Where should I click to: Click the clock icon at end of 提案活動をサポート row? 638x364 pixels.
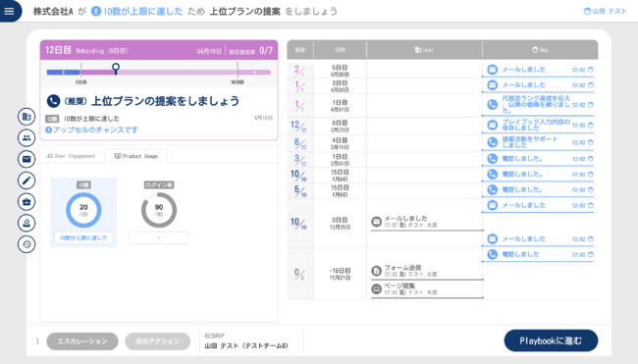(x=590, y=142)
